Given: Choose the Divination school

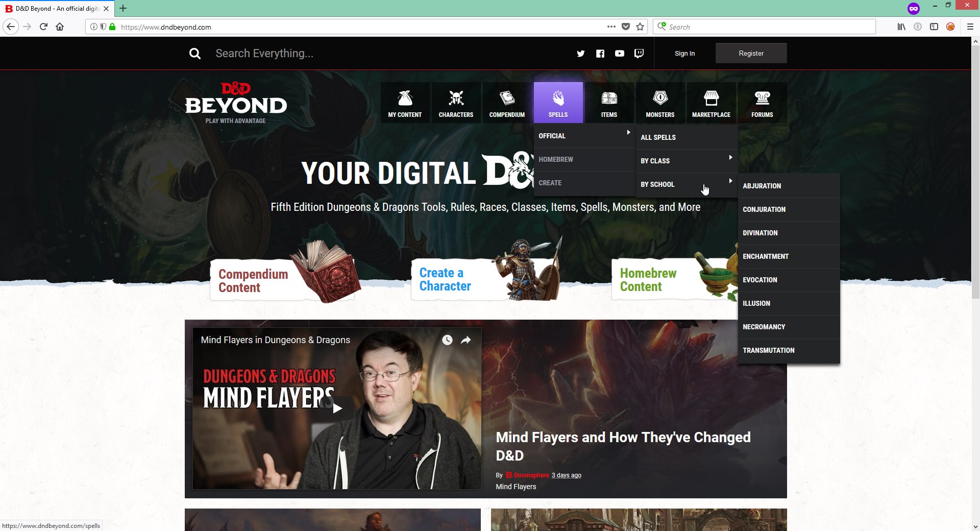Looking at the screenshot, I should coord(789,233).
